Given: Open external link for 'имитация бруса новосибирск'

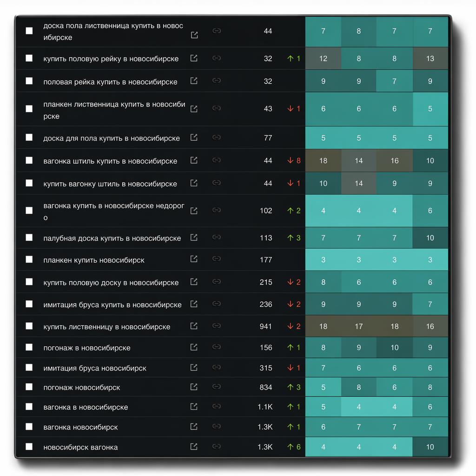Looking at the screenshot, I should [x=194, y=368].
